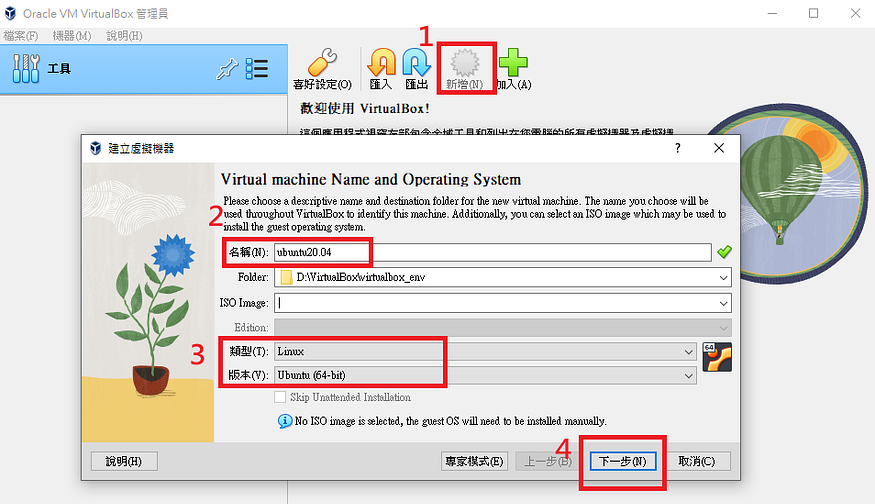Click the pin icon in Tools row

tap(227, 69)
